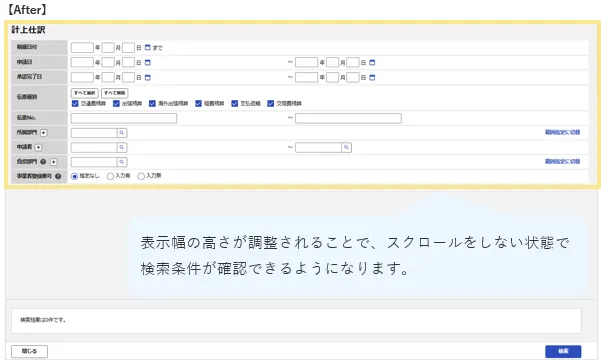The height and width of the screenshot is (361, 601).
Task: Expand 申請者 with plus button
Action: 38,147
